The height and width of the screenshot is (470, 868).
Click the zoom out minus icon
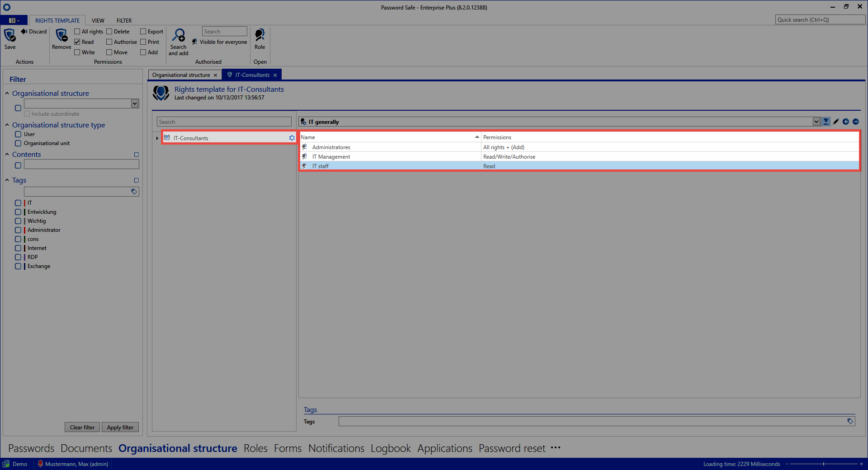tap(787, 464)
